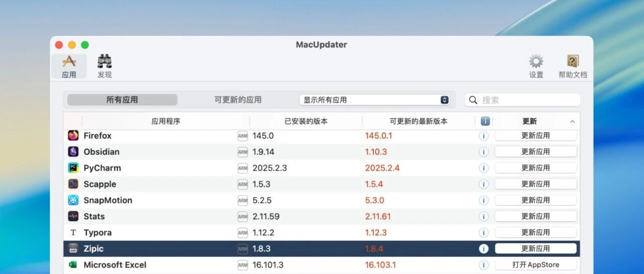Click 更新应用 button for Firefox
The image size is (644, 274).
point(536,136)
